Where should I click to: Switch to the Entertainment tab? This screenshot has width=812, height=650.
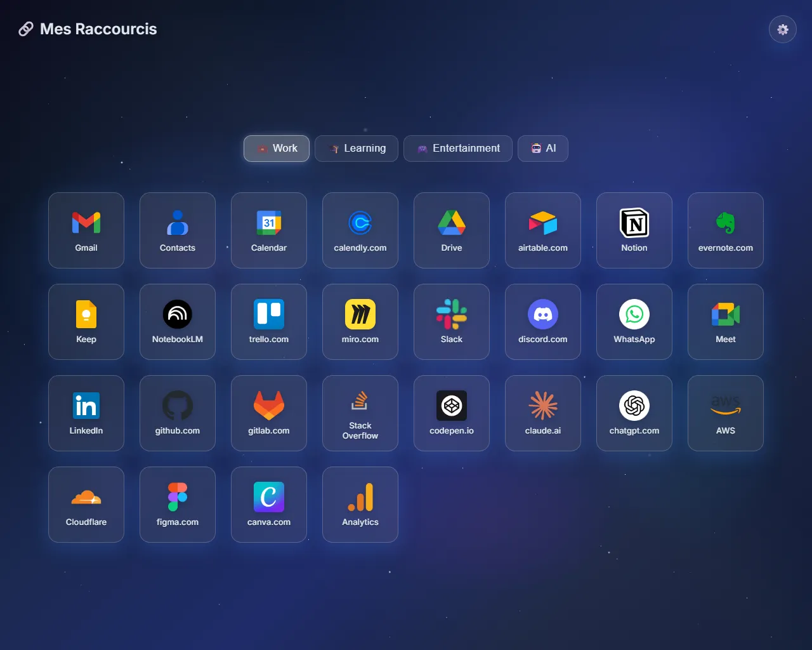point(458,149)
